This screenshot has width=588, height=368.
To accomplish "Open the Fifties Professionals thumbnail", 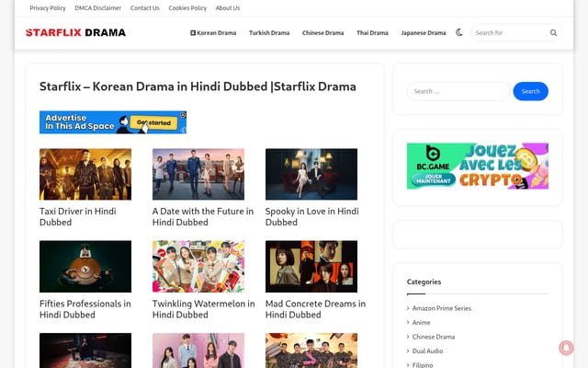I will [85, 267].
